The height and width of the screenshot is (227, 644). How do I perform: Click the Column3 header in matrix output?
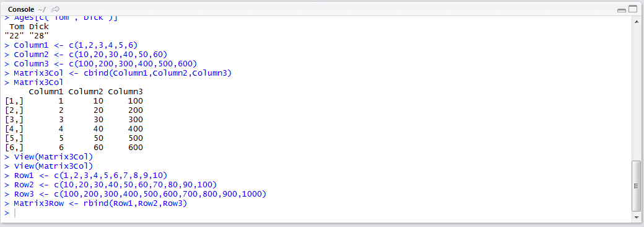click(x=125, y=91)
